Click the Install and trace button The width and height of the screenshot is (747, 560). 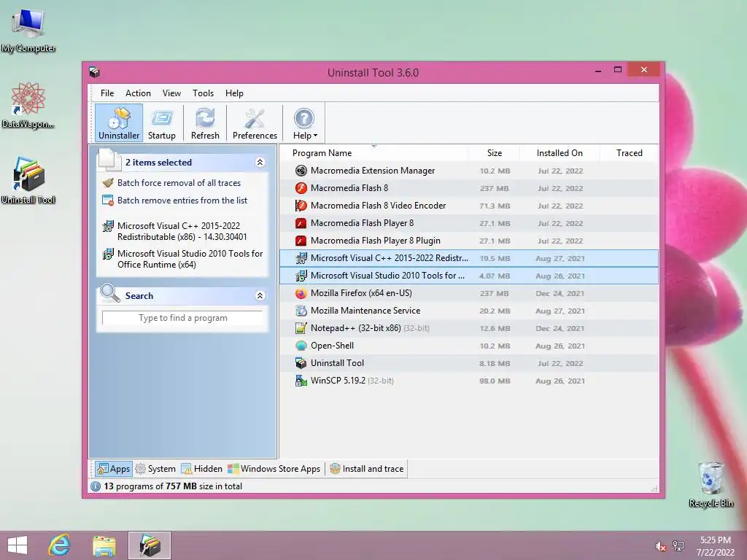coord(367,469)
